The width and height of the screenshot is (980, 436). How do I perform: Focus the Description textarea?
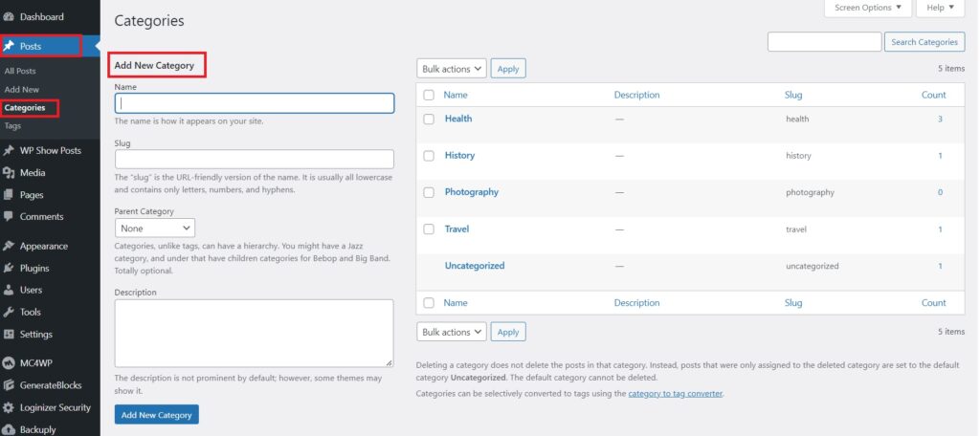[255, 334]
